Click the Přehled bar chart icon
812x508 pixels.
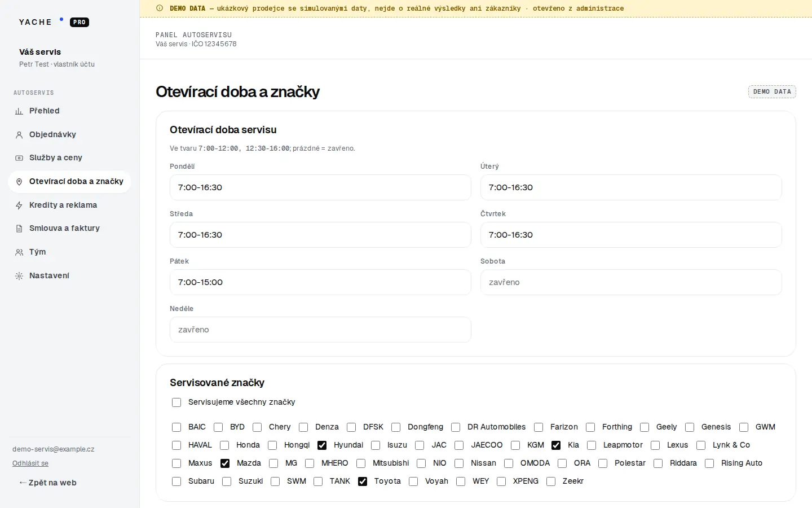(x=19, y=111)
